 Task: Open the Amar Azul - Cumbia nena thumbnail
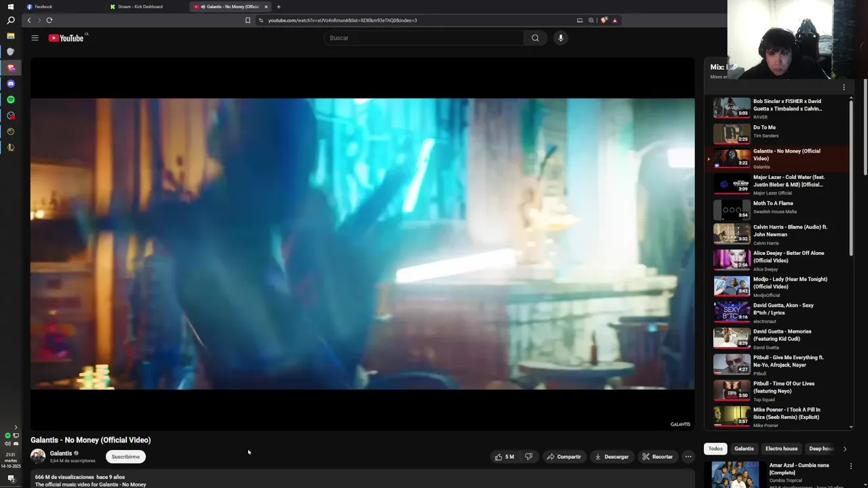point(734,474)
